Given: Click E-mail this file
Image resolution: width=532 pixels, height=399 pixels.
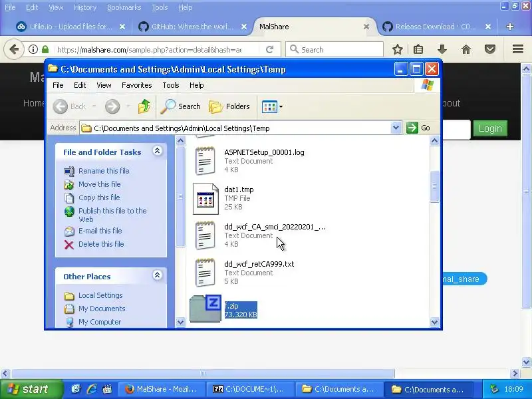Looking at the screenshot, I should (x=100, y=231).
